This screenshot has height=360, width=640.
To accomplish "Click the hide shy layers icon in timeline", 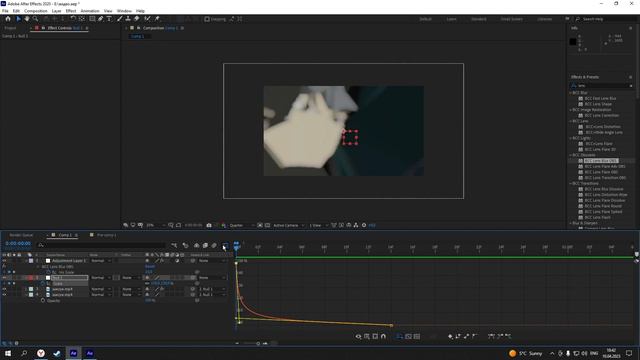I will tap(196, 245).
